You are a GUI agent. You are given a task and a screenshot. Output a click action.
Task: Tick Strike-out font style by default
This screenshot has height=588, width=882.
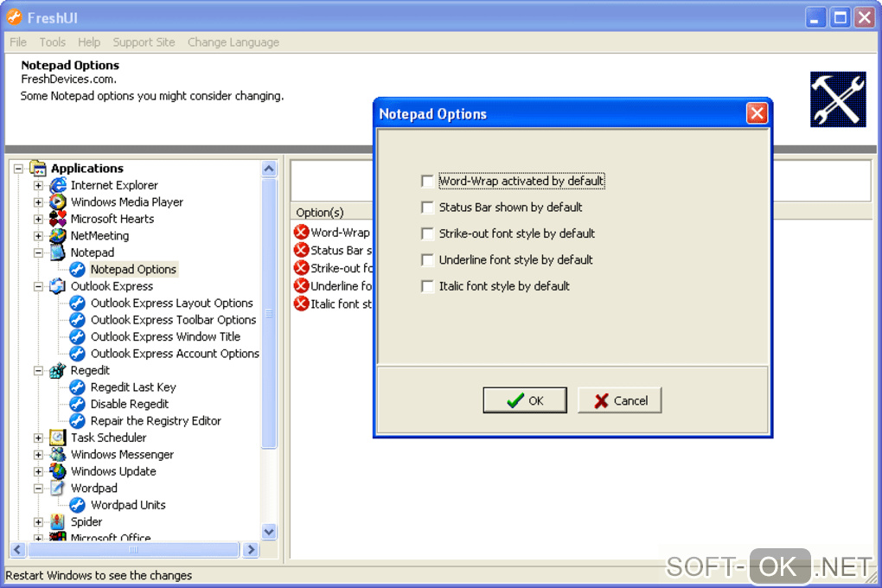point(427,233)
